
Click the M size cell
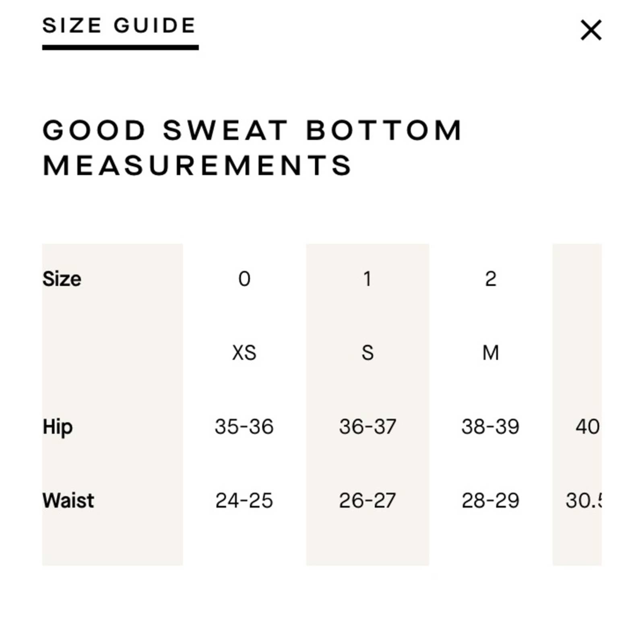click(x=491, y=353)
